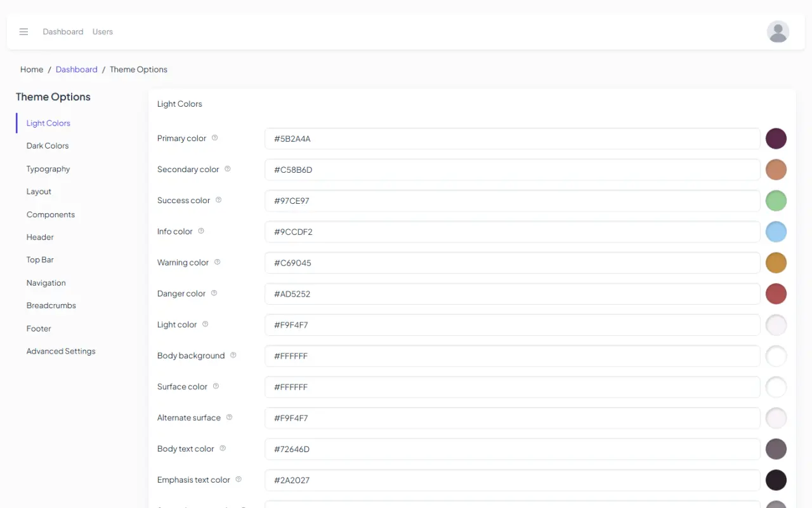Show help for Surface color
Viewport: 812px width, 508px height.
(x=216, y=387)
